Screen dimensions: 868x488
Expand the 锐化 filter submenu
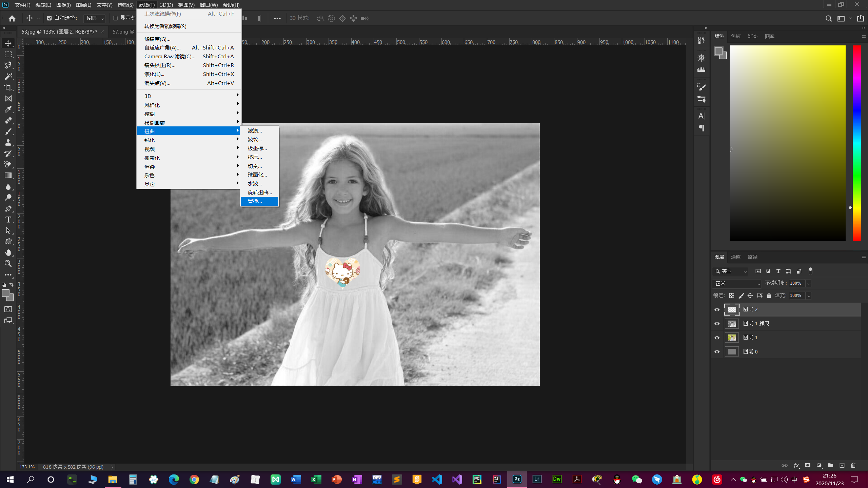189,140
